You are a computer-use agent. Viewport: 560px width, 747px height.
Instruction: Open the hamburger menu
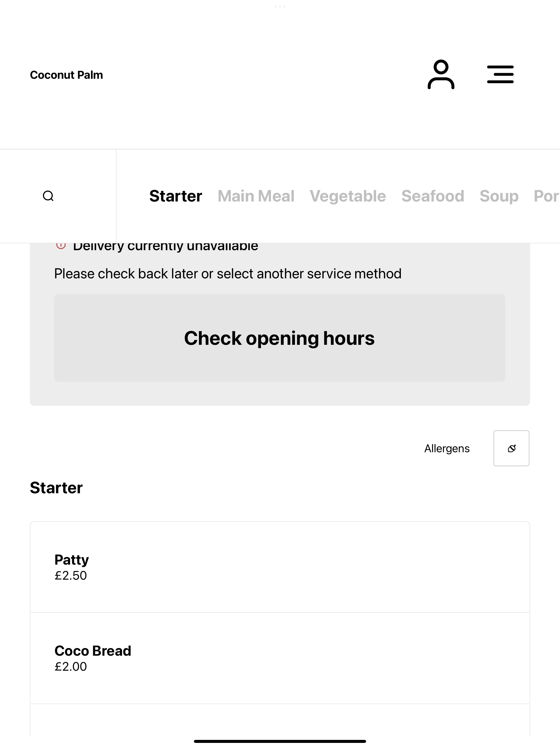click(500, 74)
